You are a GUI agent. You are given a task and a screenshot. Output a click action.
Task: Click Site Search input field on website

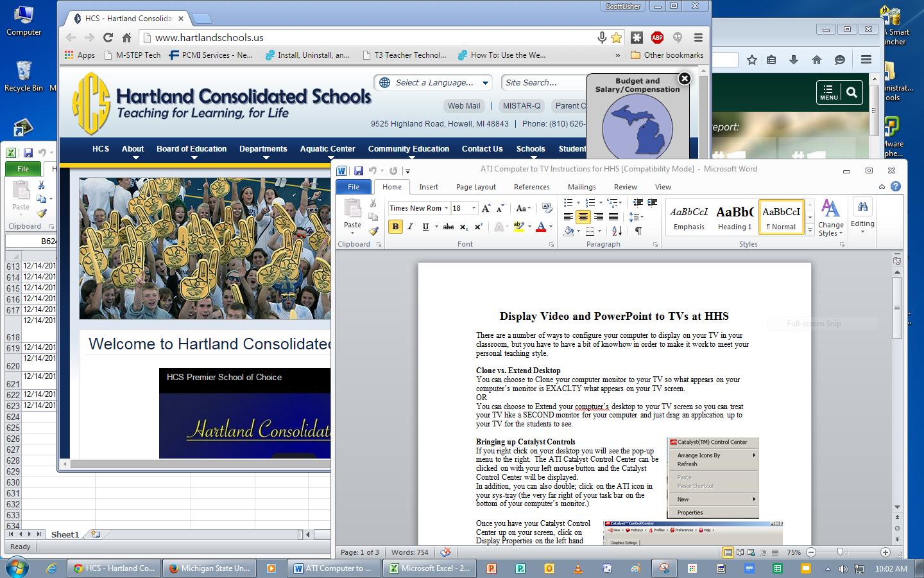544,82
